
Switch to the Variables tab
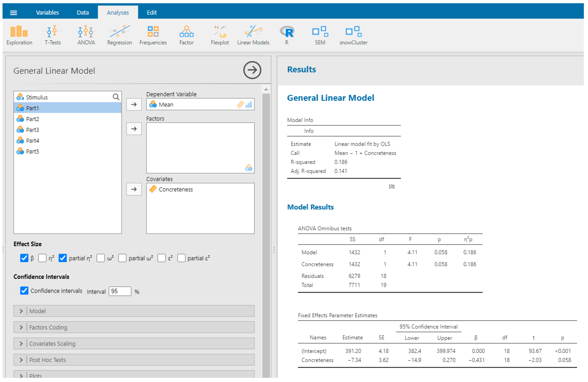pyautogui.click(x=47, y=12)
